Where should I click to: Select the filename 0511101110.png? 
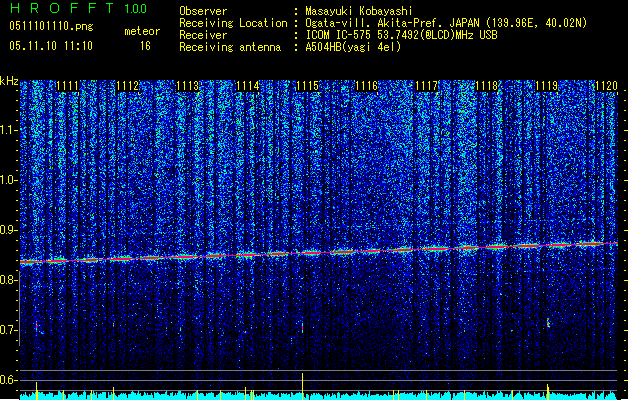point(51,26)
